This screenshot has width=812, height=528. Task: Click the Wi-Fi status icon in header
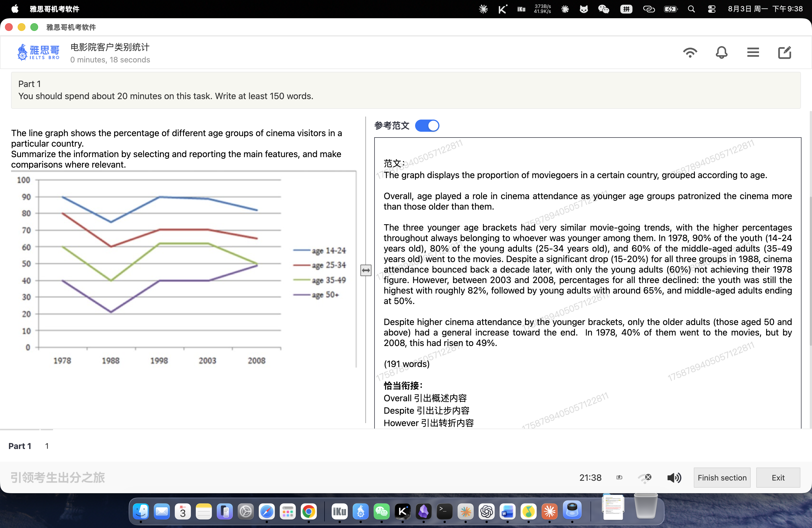point(690,52)
